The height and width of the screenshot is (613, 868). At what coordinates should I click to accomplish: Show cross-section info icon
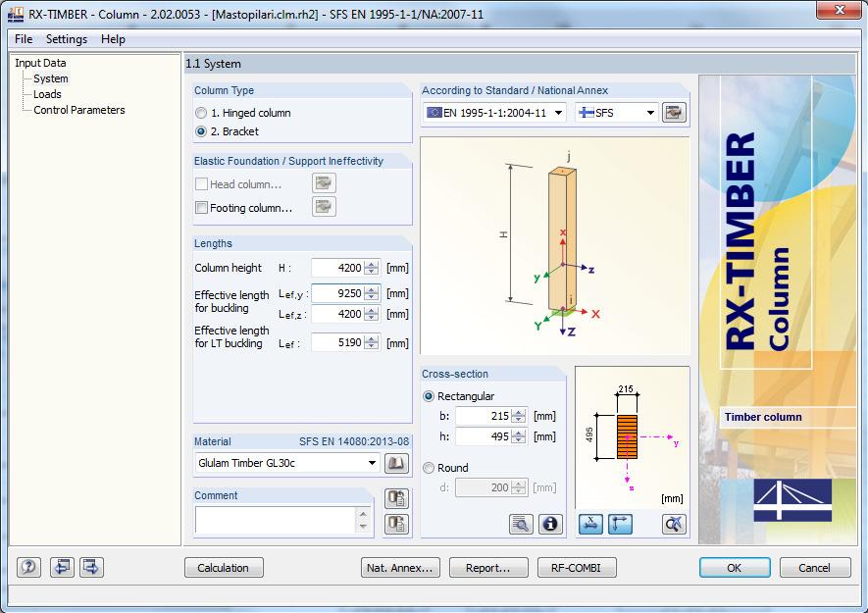(x=550, y=524)
